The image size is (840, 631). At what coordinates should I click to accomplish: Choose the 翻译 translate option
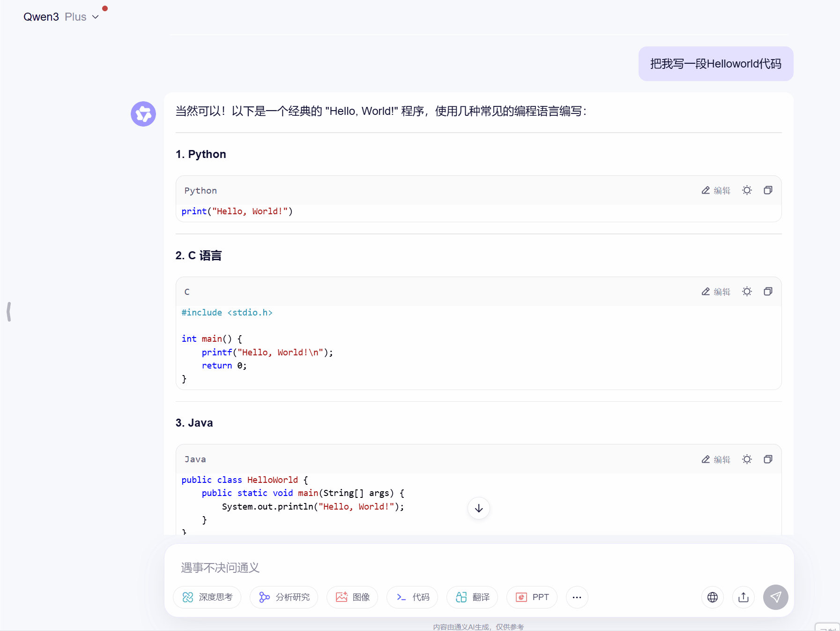coord(472,597)
